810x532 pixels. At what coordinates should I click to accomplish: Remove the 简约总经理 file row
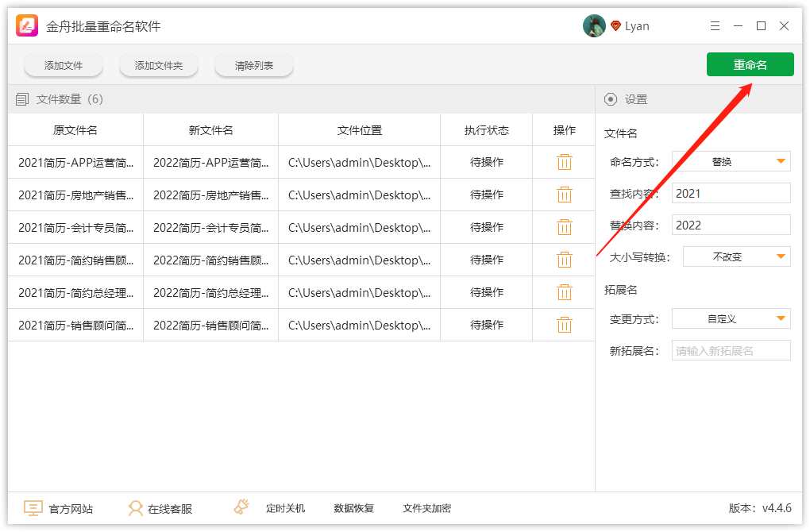click(x=565, y=292)
